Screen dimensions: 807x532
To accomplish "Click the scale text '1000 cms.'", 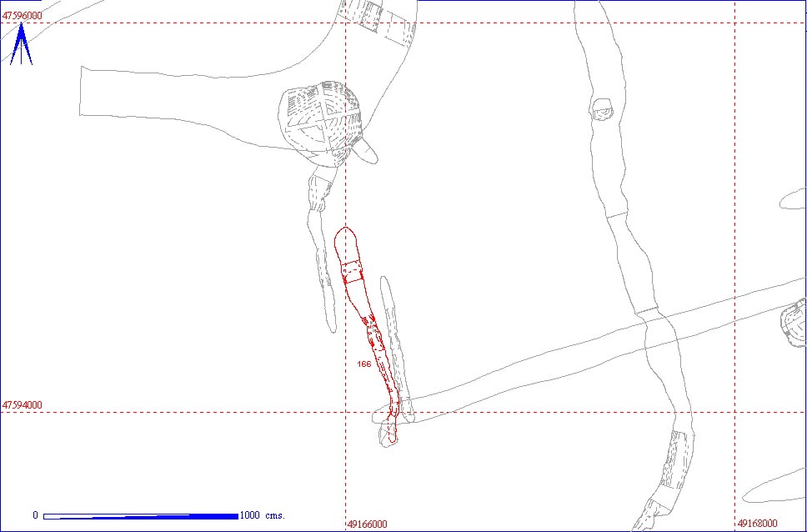I will click(x=262, y=515).
